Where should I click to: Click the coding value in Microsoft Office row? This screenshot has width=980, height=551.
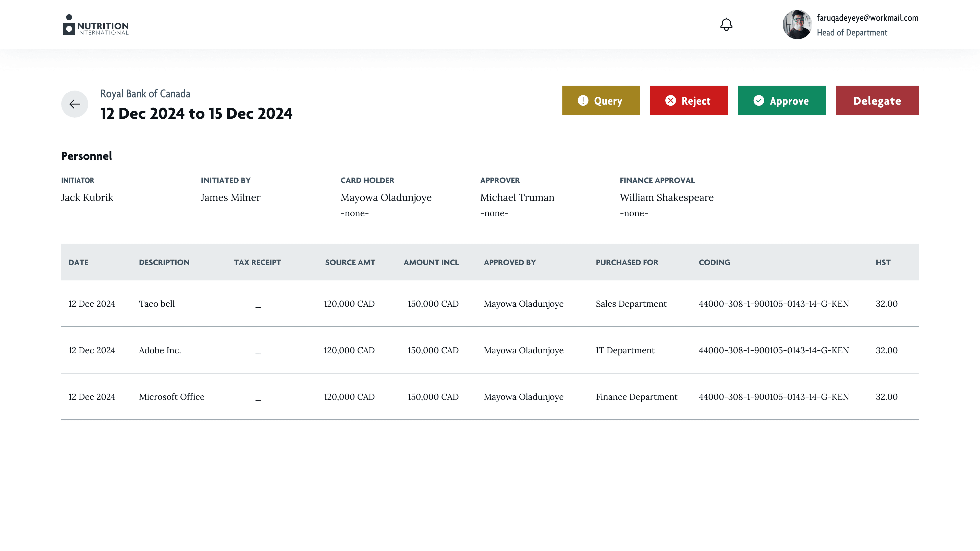coord(774,397)
